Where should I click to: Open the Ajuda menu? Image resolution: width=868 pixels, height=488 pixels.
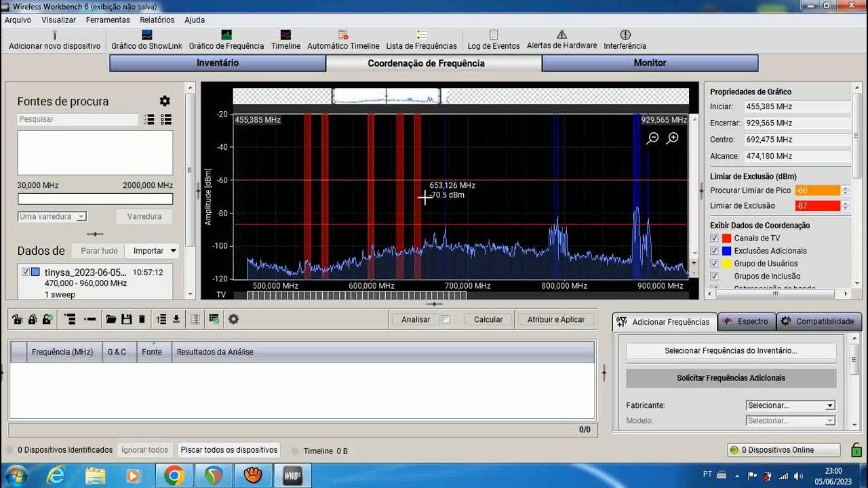click(x=195, y=20)
